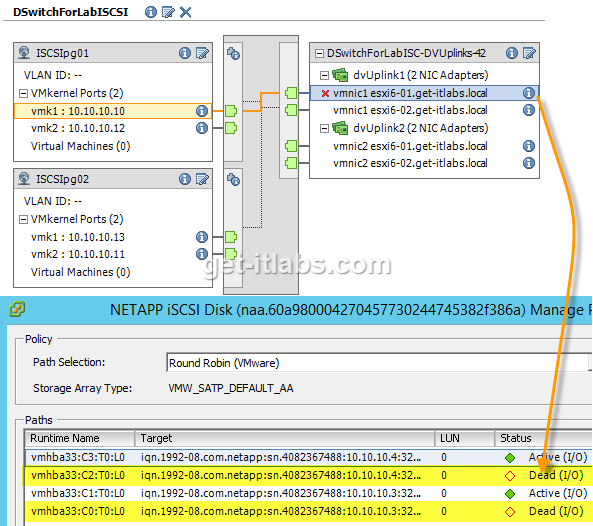The width and height of the screenshot is (593, 526).
Task: Sort paths by LUN column
Action: (x=464, y=438)
